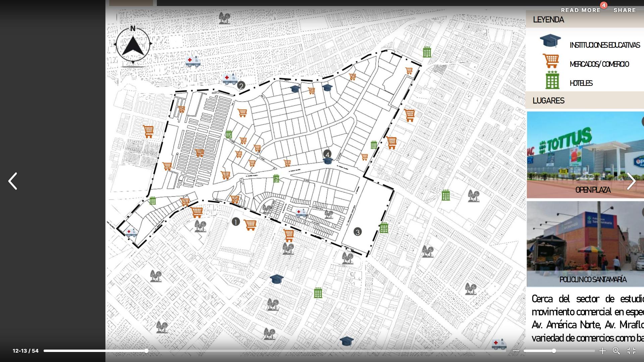
Task: Open the READ MORE menu
Action: click(581, 10)
